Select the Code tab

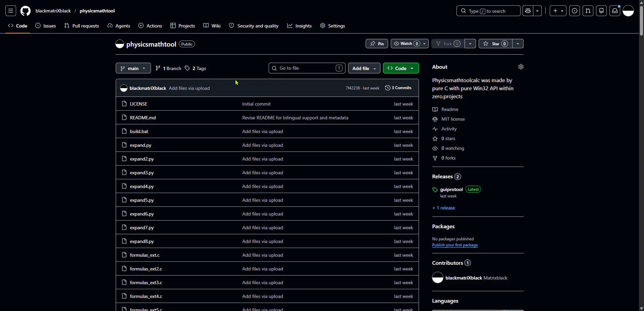(x=18, y=26)
